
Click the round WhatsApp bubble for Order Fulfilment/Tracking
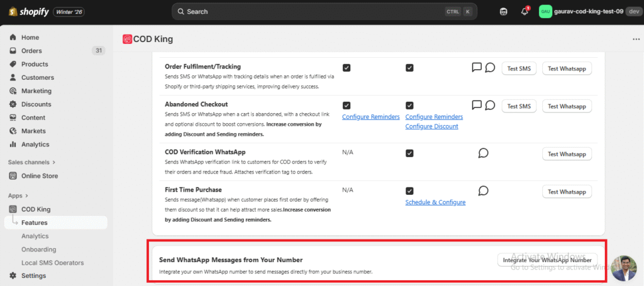click(490, 67)
